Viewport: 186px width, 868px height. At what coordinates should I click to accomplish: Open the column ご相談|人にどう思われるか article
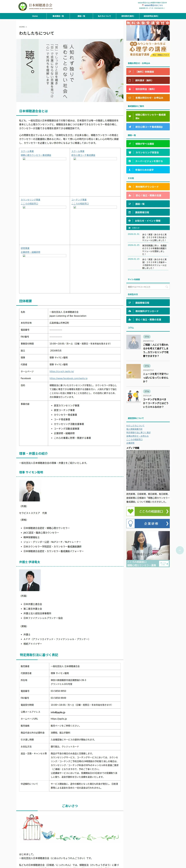[156, 350]
